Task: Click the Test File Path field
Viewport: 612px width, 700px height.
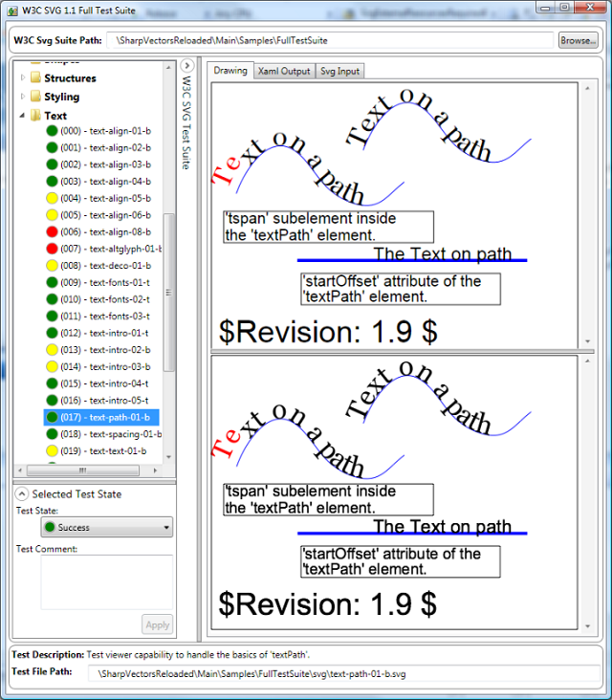Action: pyautogui.click(x=344, y=673)
